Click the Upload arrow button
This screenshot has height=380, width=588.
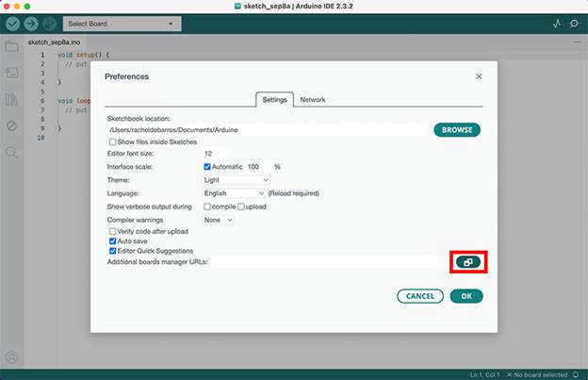31,23
